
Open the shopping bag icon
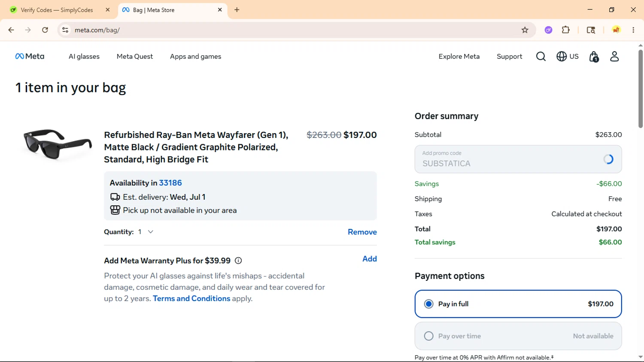[594, 57]
